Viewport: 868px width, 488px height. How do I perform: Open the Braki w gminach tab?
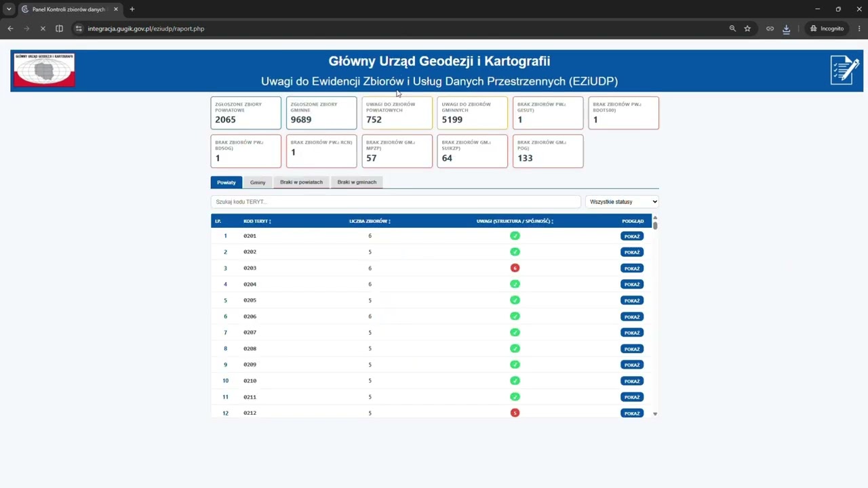[x=357, y=182]
